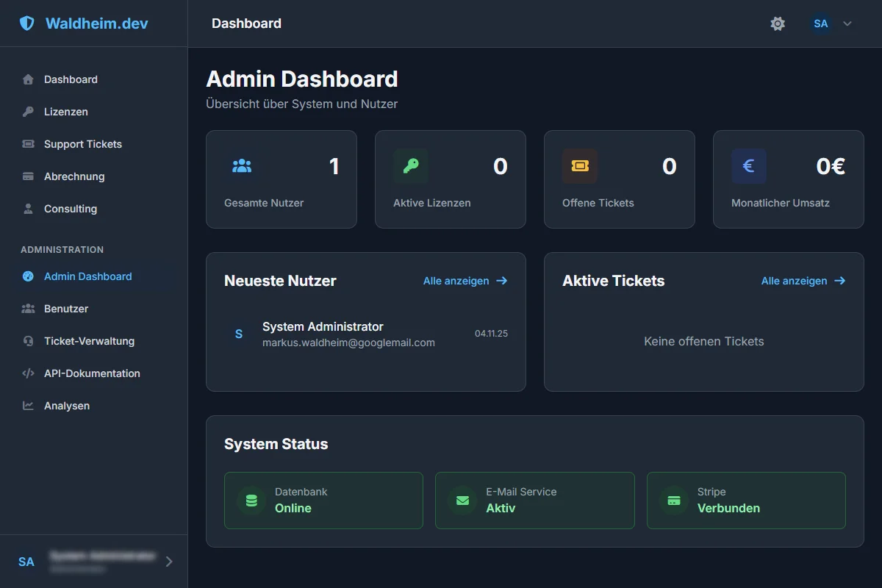The height and width of the screenshot is (588, 882).
Task: Open the SA avatar menu in top bar
Action: click(x=821, y=24)
